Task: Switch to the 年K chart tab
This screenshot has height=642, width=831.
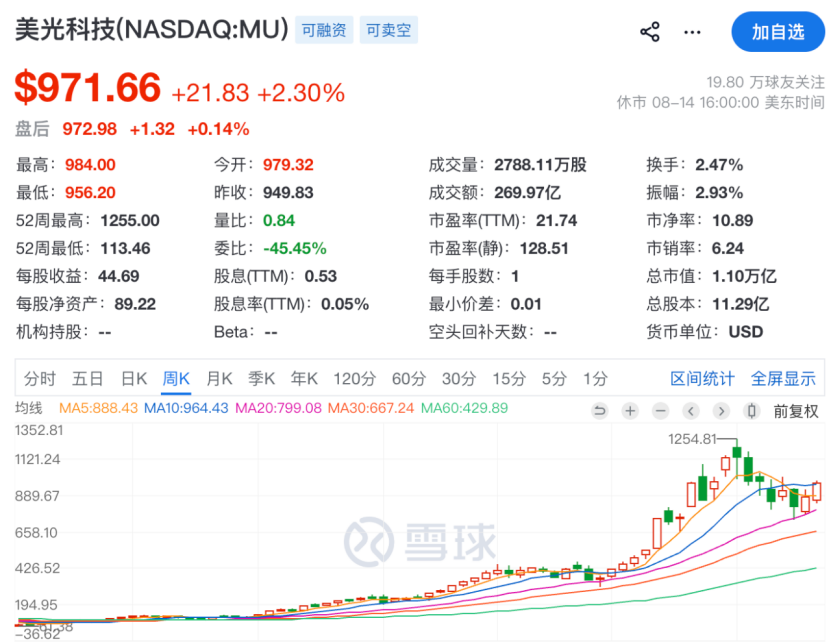Action: point(304,379)
